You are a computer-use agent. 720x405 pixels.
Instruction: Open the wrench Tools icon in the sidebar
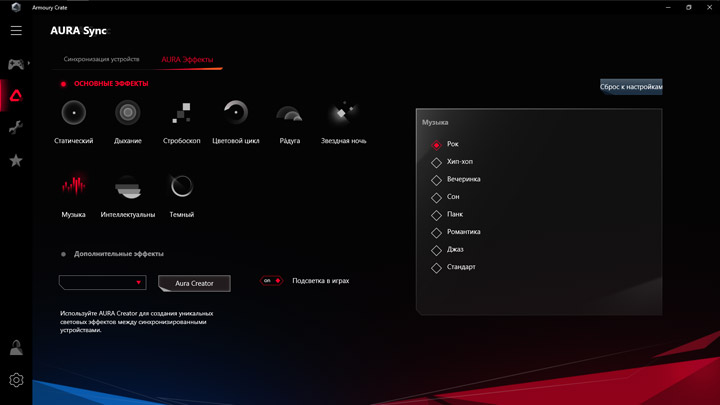click(16, 127)
